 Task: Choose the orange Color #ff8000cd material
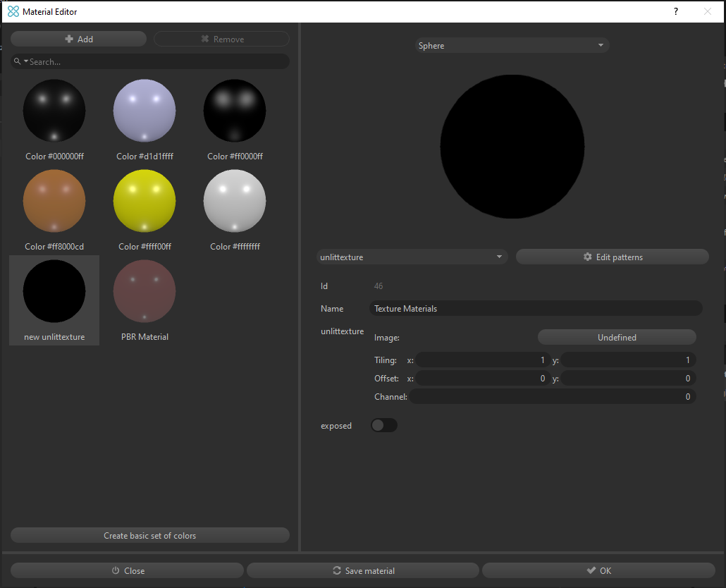(x=54, y=201)
